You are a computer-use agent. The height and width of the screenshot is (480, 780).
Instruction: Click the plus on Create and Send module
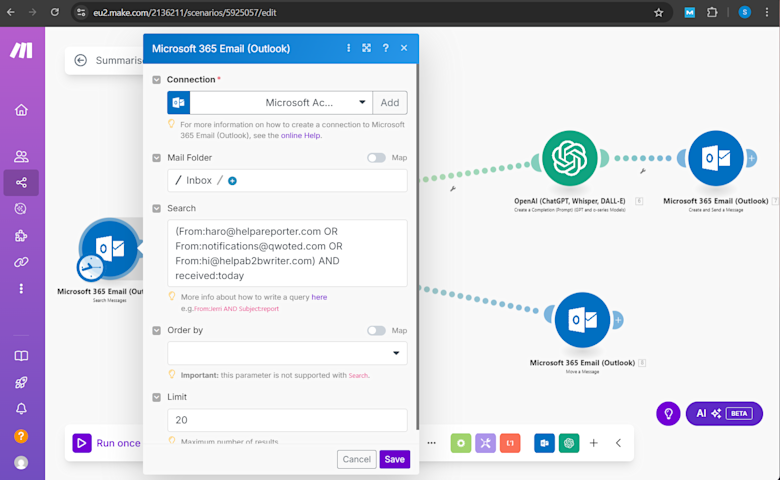751,158
